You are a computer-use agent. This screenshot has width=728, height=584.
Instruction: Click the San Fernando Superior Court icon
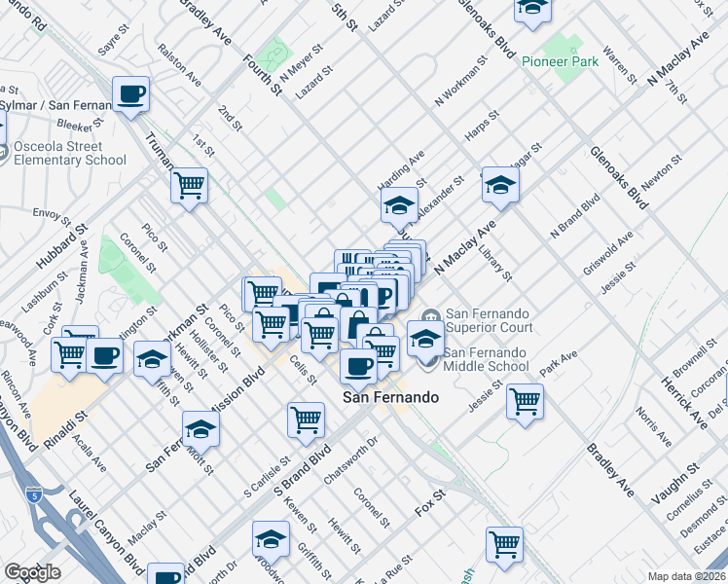(x=430, y=317)
